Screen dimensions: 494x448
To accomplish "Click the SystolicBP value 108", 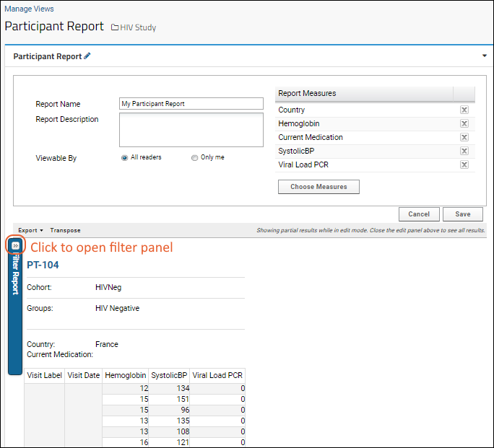I will click(183, 431).
